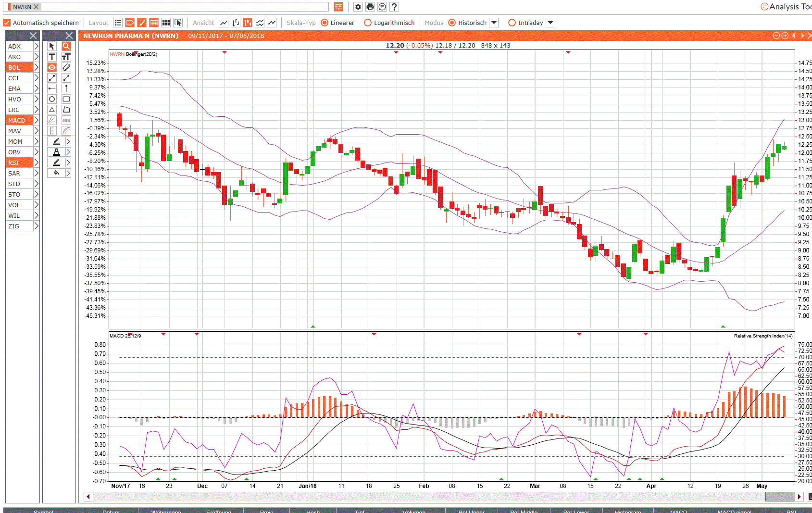Select the list layout icon
This screenshot has width=812, height=513.
(x=118, y=23)
